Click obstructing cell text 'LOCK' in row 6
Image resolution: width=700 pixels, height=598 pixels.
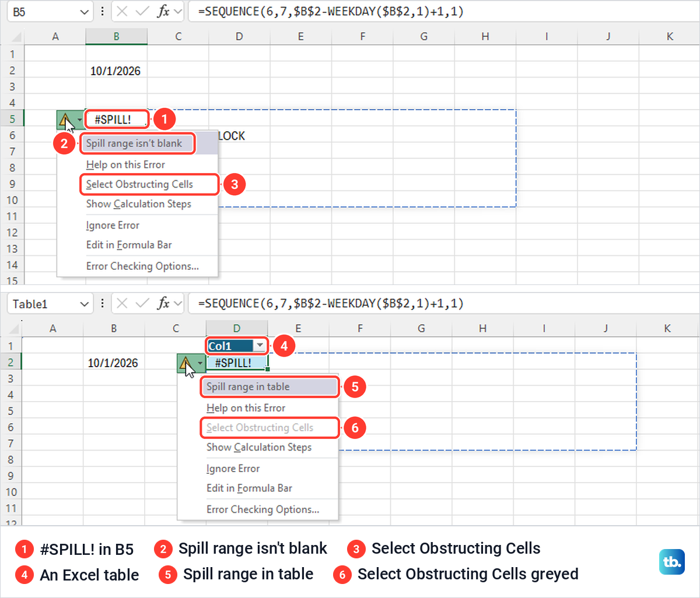tap(232, 136)
